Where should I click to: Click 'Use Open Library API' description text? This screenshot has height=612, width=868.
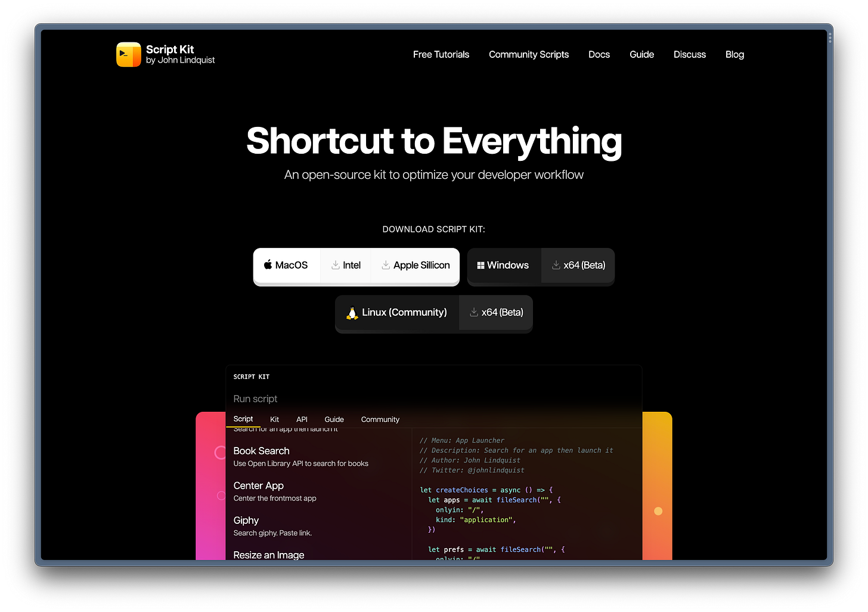[301, 464]
